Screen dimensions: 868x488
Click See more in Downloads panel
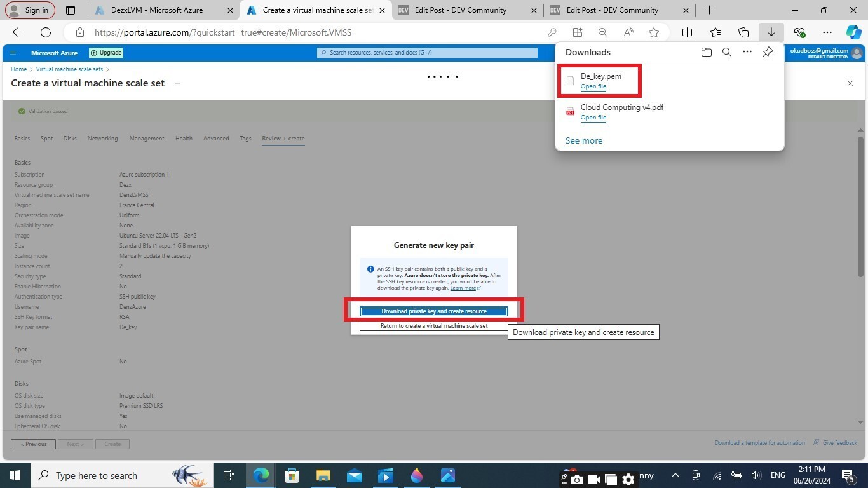click(584, 140)
